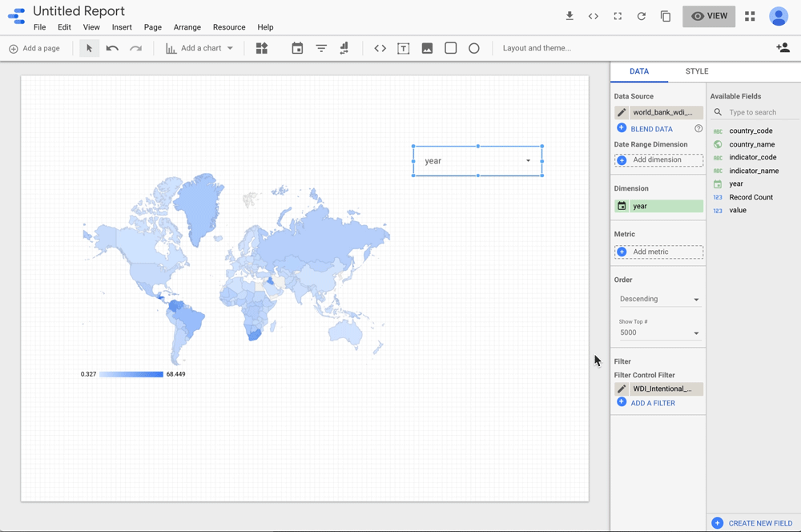Select value in Available Fields
This screenshot has width=801, height=532.
click(737, 210)
